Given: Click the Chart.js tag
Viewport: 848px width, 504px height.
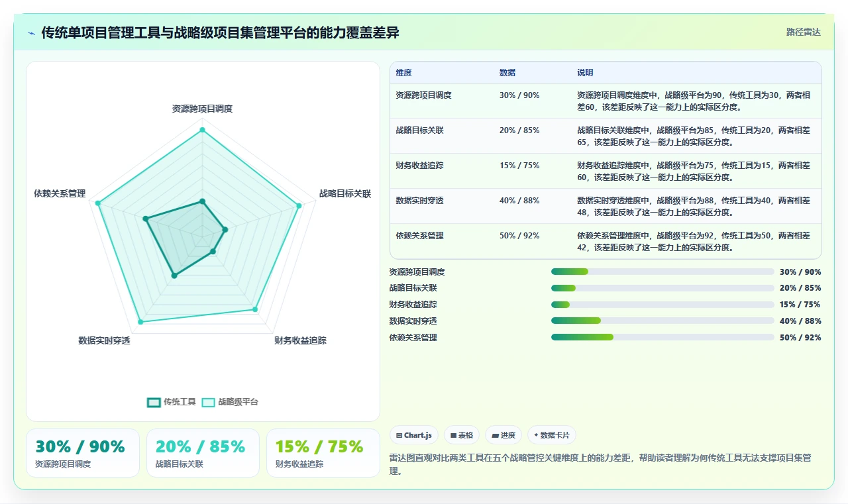Looking at the screenshot, I should coord(413,435).
